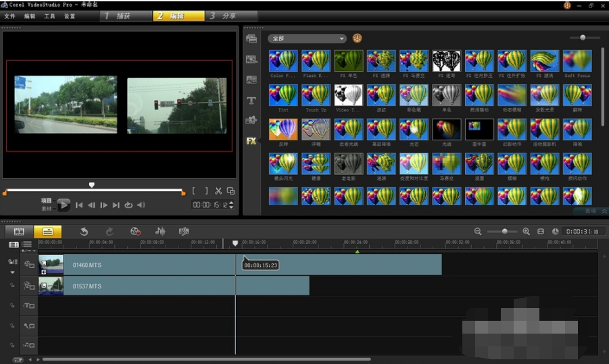
Task: Adjust the thumbnail size slider in library
Action: [583, 37]
